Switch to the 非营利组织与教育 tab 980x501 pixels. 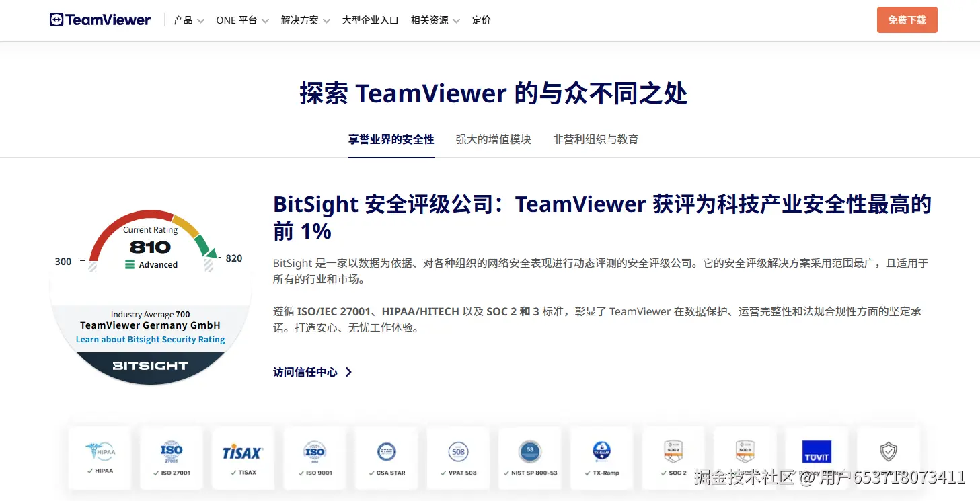596,139
